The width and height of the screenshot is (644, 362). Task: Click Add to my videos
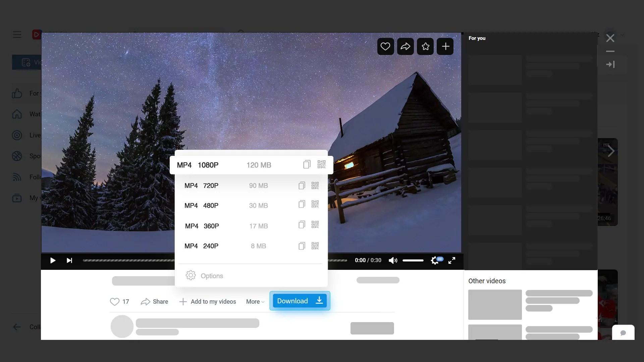[x=208, y=302]
